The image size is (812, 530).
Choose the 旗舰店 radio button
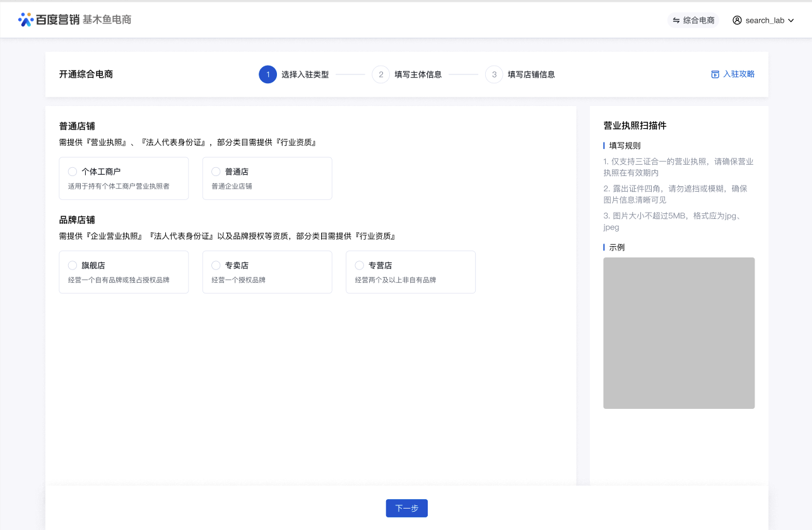point(73,266)
